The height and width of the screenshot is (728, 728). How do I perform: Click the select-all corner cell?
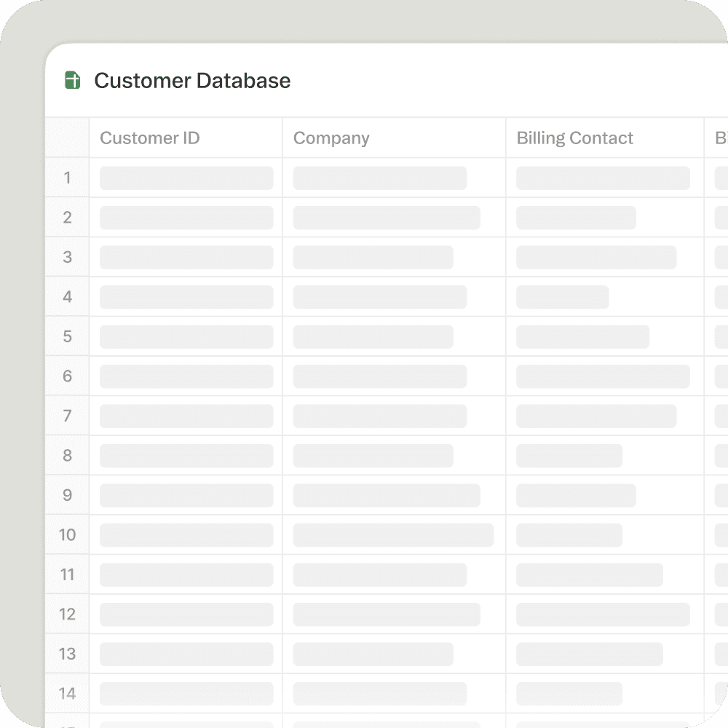(67, 138)
